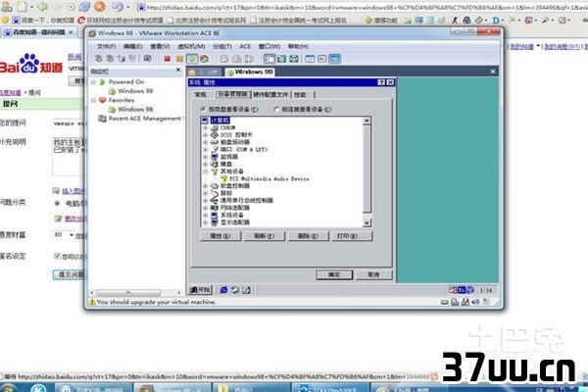The height and width of the screenshot is (392, 588).
Task: Collapse the 其他设备 node
Action: point(205,171)
